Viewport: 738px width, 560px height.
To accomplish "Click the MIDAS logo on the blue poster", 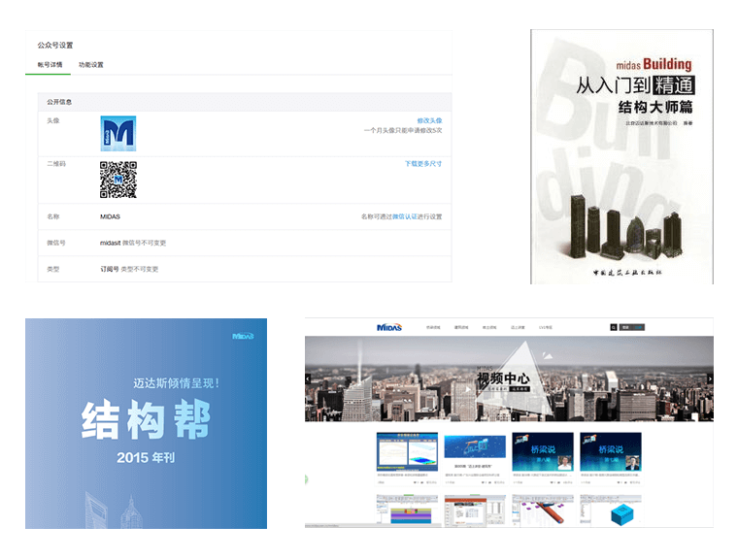I will pos(244,336).
